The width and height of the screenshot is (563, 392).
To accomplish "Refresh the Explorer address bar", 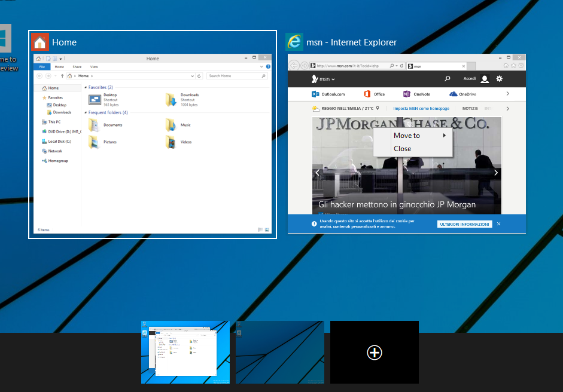I will pos(199,76).
